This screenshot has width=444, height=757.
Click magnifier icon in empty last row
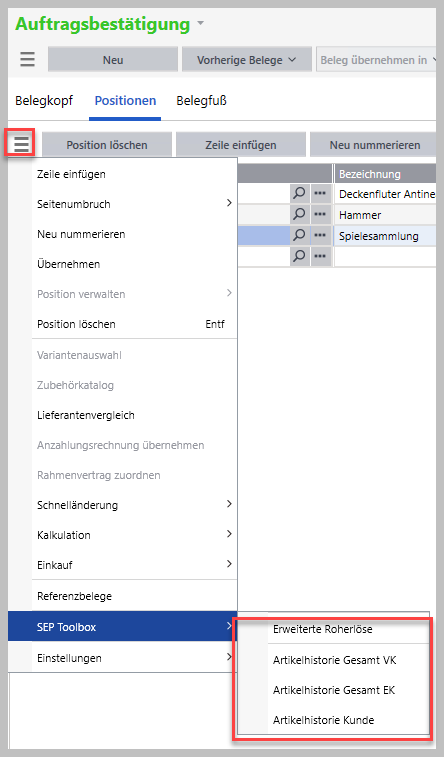click(299, 256)
